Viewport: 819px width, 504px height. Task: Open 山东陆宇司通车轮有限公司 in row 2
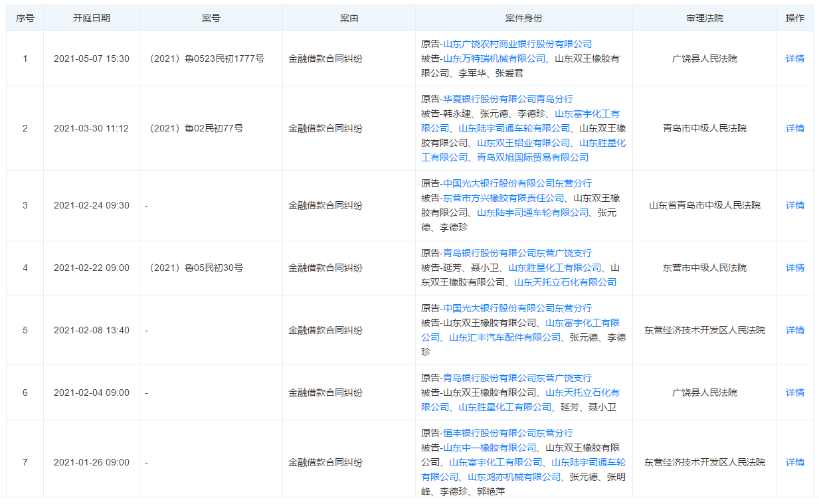pos(514,128)
